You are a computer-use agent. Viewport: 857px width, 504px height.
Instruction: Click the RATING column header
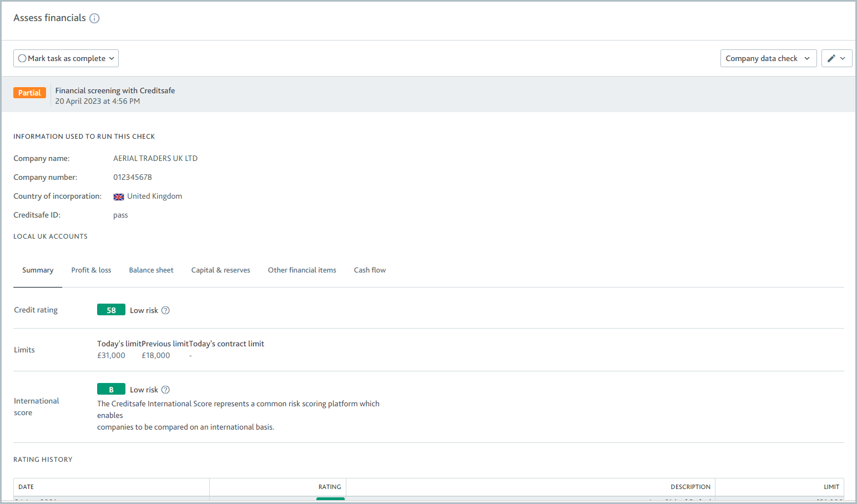click(330, 486)
